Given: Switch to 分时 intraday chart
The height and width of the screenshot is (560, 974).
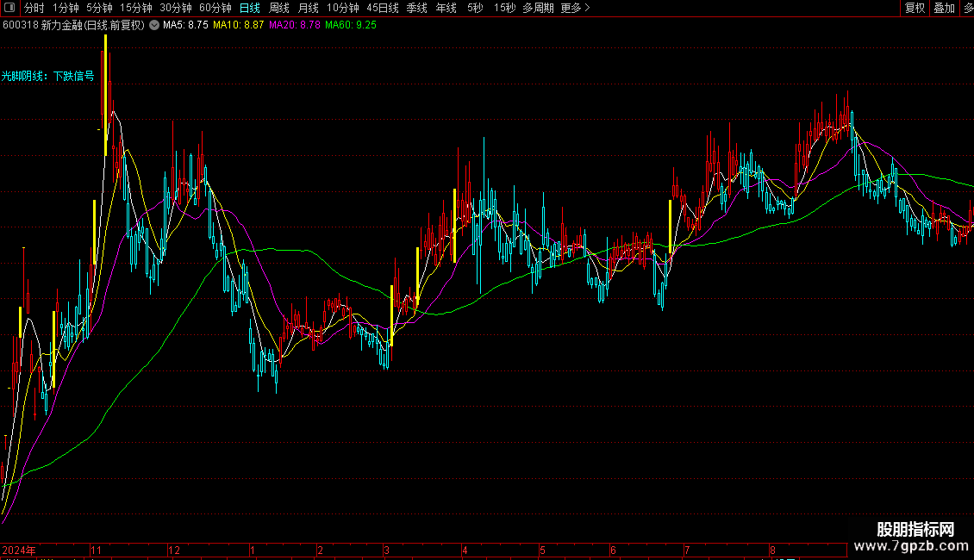Looking at the screenshot, I should (34, 8).
